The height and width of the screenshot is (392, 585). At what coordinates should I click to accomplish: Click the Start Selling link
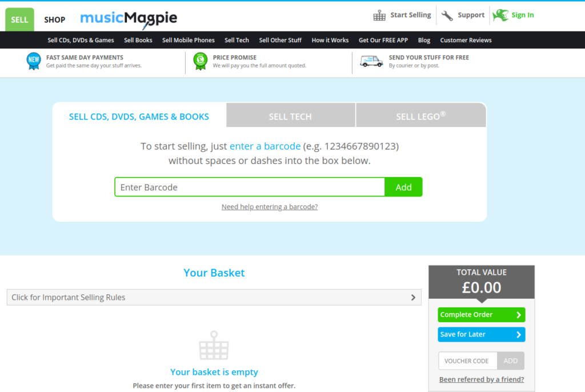pyautogui.click(x=410, y=15)
